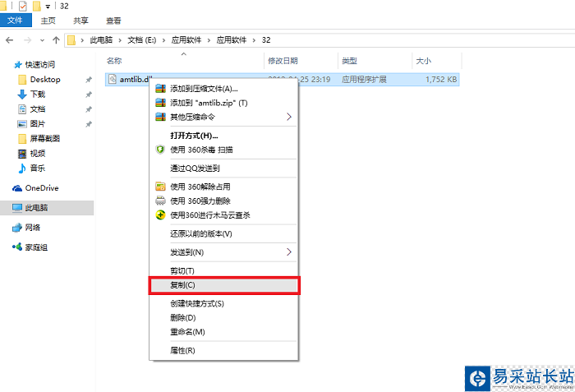The width and height of the screenshot is (575, 392).
Task: Click the pin icon beside 文档
Action: coord(89,109)
